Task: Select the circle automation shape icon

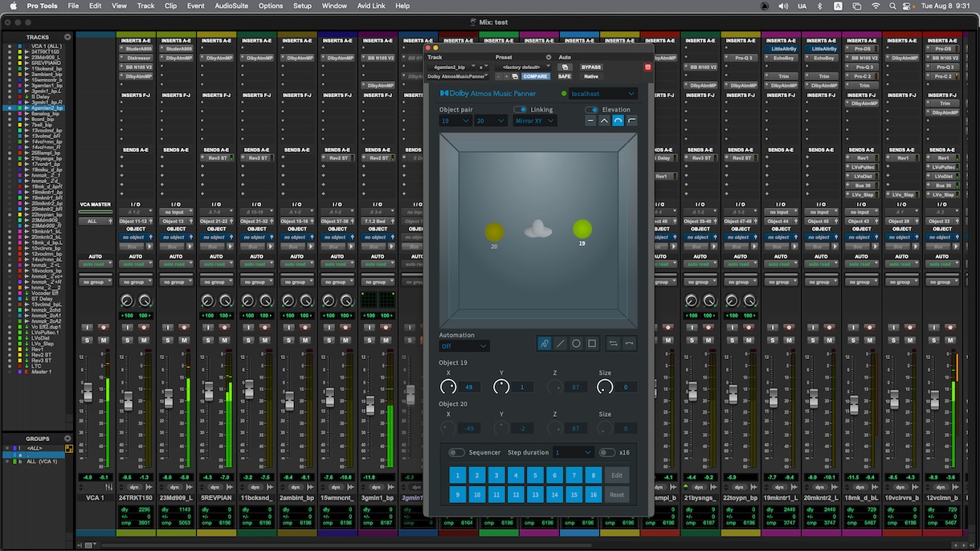Action: 577,344
